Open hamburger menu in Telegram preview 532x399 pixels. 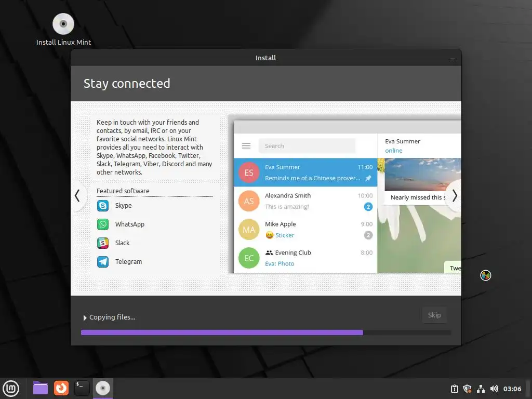coord(246,146)
